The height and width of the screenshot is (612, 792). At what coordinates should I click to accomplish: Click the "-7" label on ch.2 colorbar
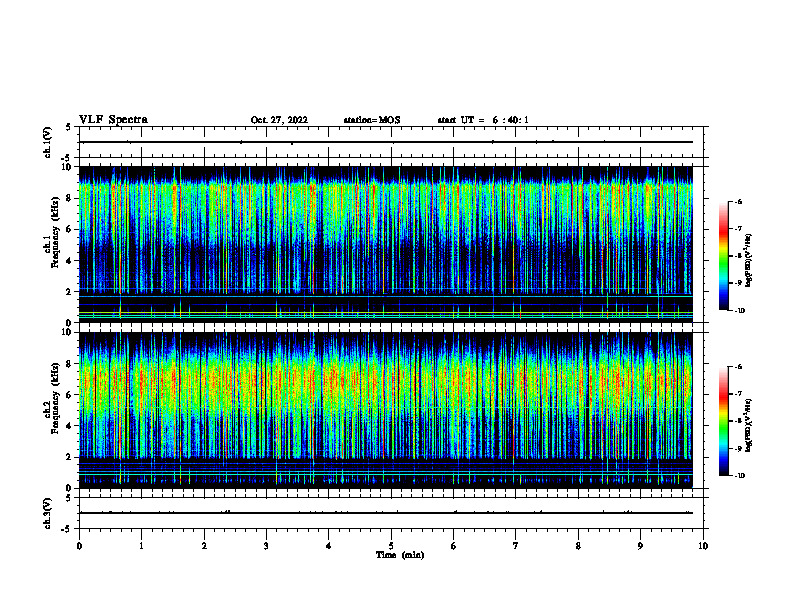tap(738, 394)
